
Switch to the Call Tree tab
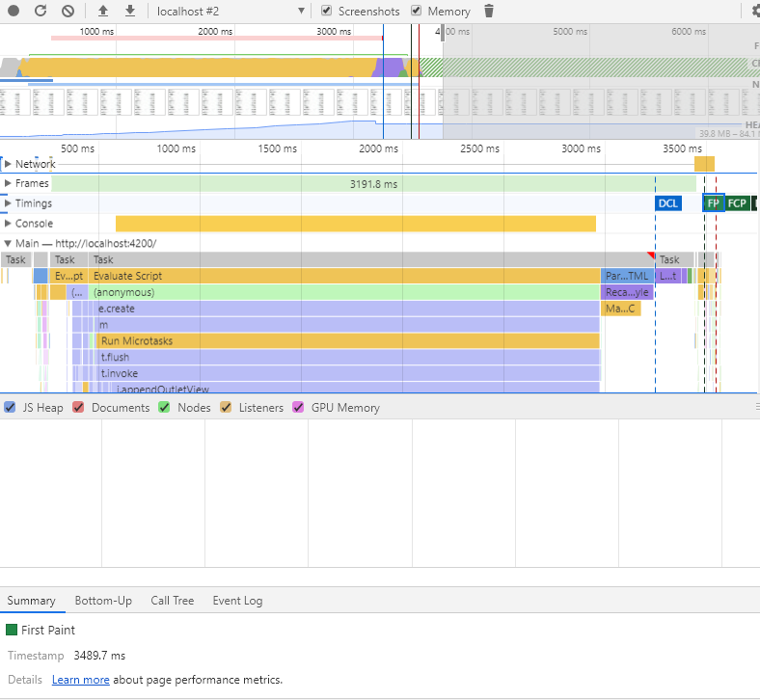(172, 601)
